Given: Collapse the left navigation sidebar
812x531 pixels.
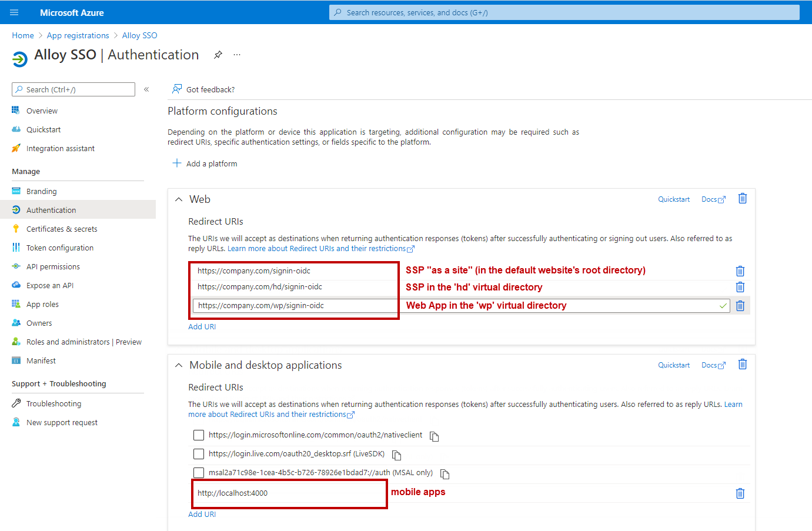Looking at the screenshot, I should tap(146, 89).
